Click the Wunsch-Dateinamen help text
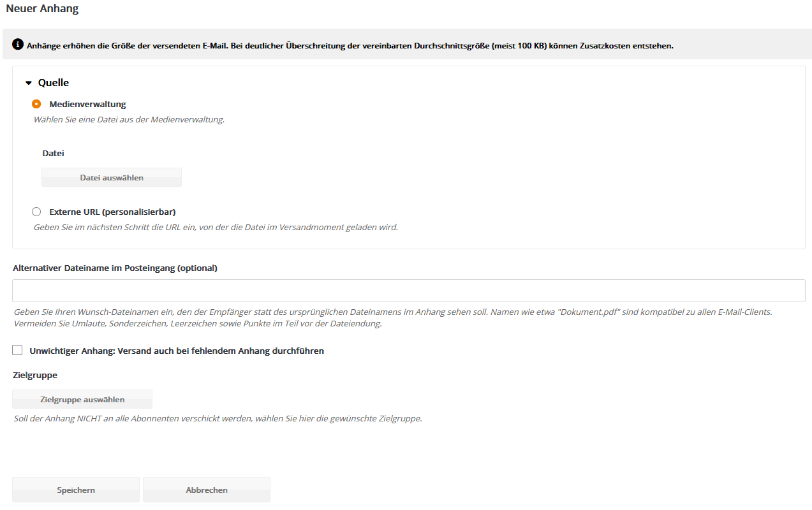Screen dimensions: 812x510 click(393, 317)
